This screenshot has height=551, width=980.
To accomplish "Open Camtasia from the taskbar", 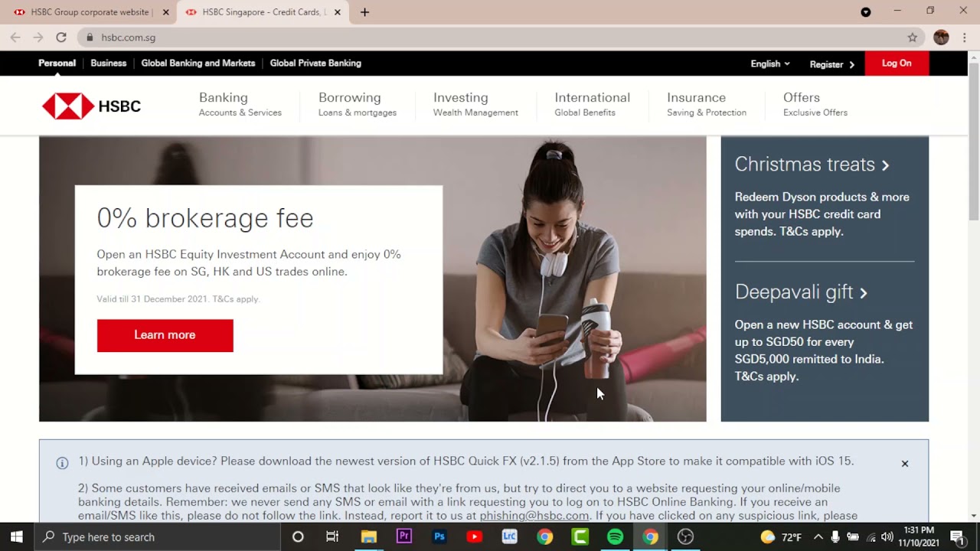I will pos(580,536).
